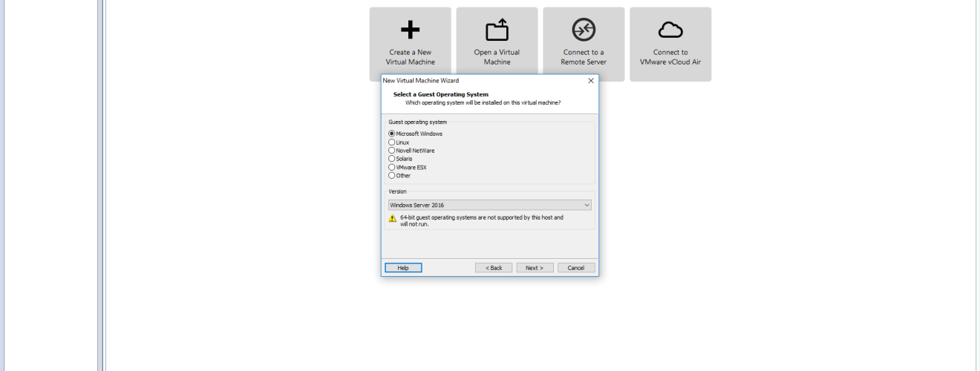Click the Help button in wizard
Image resolution: width=980 pixels, height=371 pixels.
point(403,268)
